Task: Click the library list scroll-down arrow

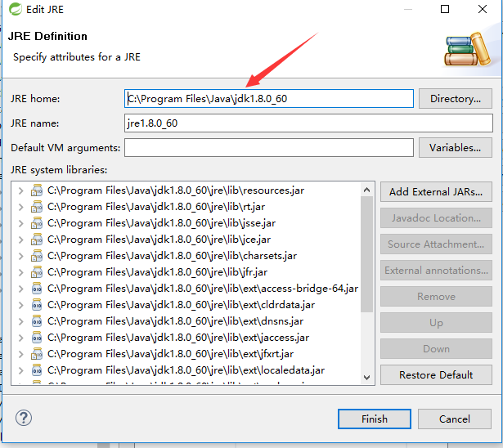Action: 366,377
